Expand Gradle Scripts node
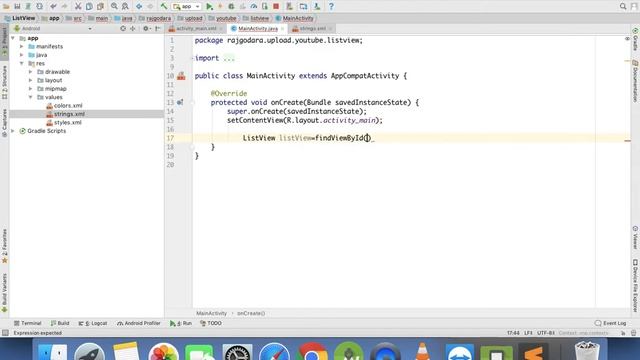The width and height of the screenshot is (640, 360). [x=13, y=131]
